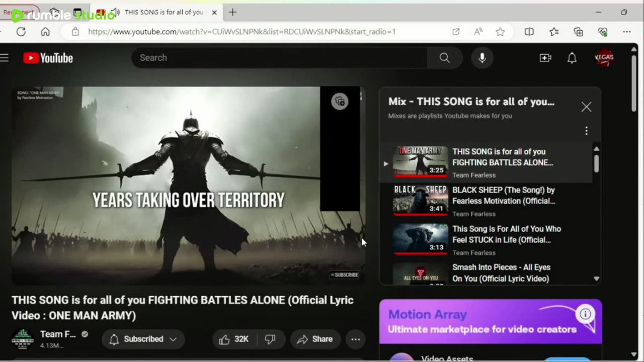
Task: Select THIS SONG FIGHTING BATTLES ALONE in playlist
Action: pos(503,157)
